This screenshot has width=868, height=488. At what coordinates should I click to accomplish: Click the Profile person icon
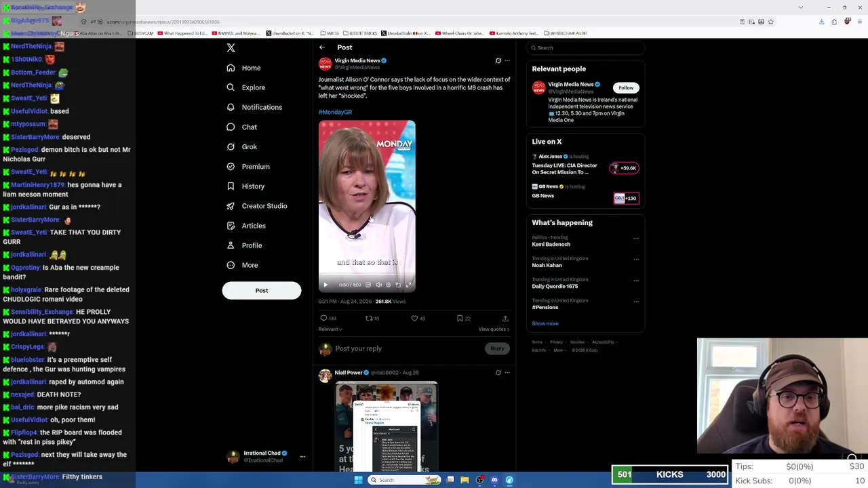tap(231, 245)
